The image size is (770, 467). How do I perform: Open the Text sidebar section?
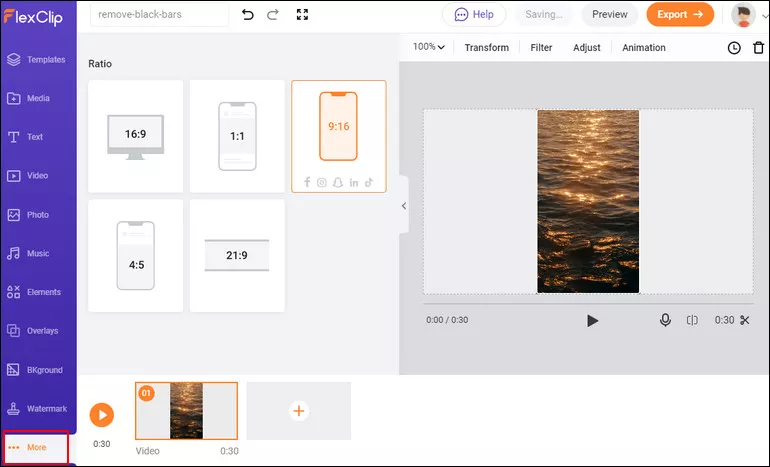[x=26, y=137]
